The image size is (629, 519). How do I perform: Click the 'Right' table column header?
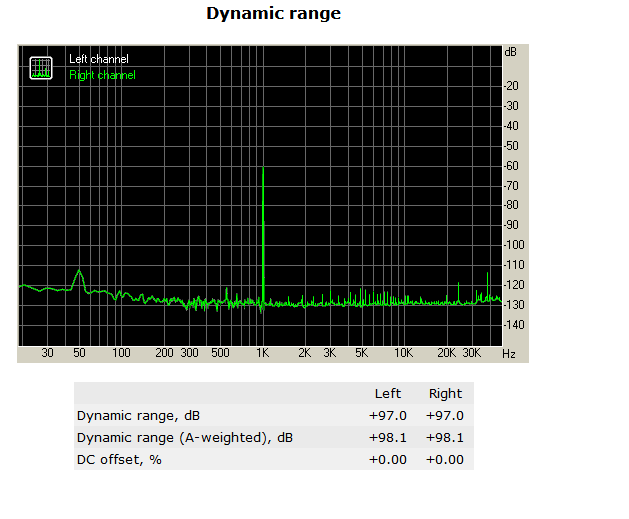tap(445, 394)
